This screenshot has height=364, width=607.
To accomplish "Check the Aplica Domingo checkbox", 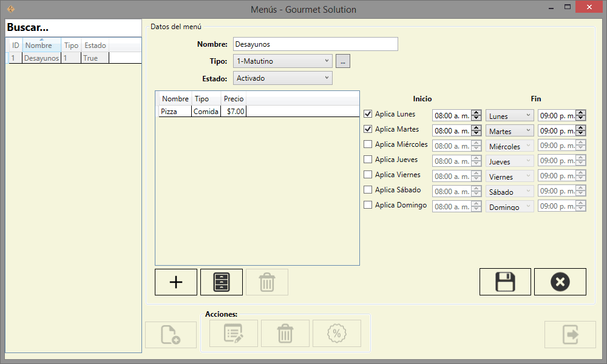I will (368, 205).
